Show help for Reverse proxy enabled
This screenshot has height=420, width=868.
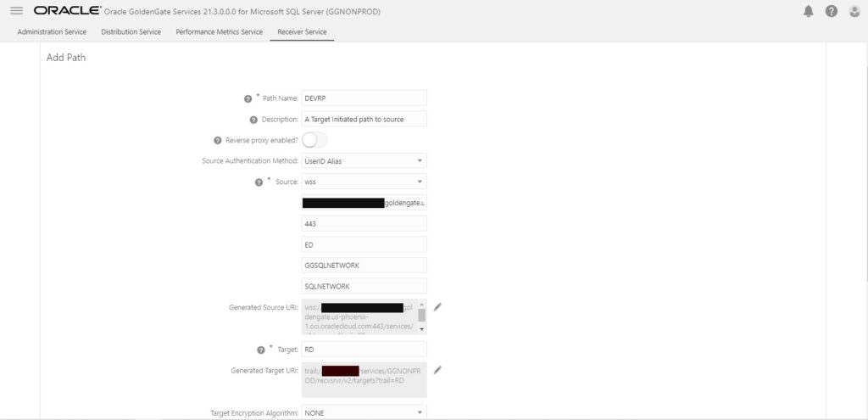tap(218, 141)
